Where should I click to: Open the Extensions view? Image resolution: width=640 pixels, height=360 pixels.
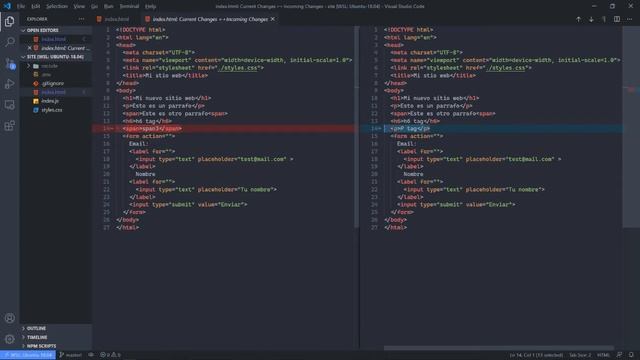click(9, 126)
